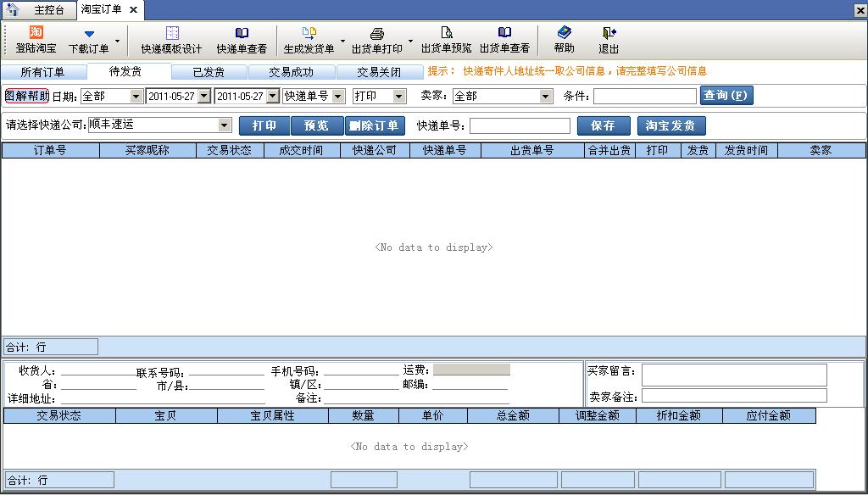Focus the 快递单号 tracking number input field

point(520,125)
